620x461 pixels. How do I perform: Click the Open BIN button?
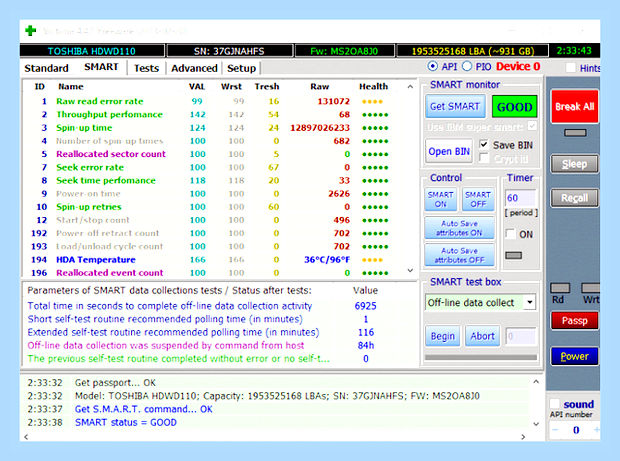coord(449,151)
